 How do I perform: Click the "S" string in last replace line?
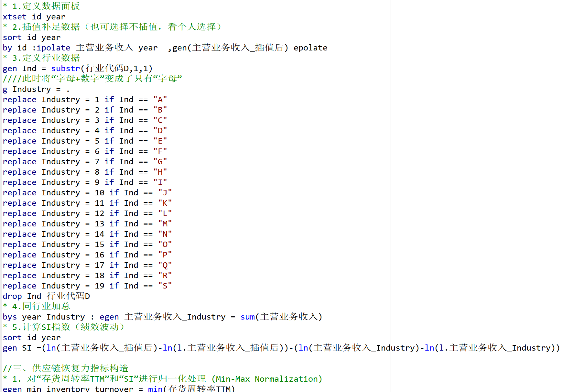tap(165, 286)
